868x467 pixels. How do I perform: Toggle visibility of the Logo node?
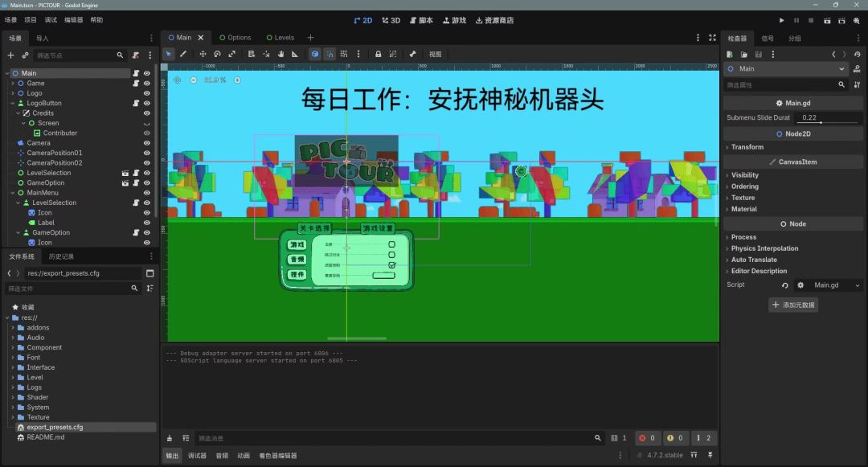pyautogui.click(x=147, y=93)
